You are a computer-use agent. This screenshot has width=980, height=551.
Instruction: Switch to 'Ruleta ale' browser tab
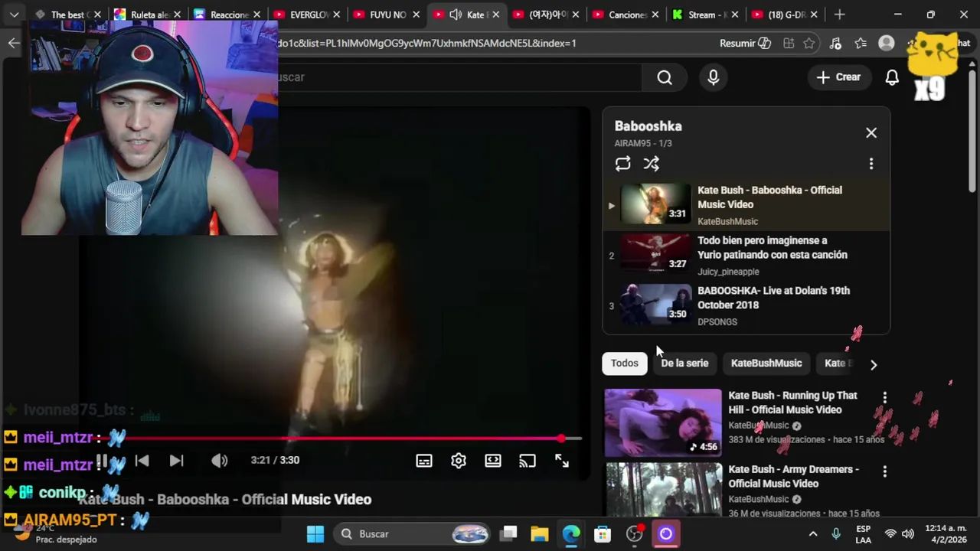pyautogui.click(x=148, y=15)
